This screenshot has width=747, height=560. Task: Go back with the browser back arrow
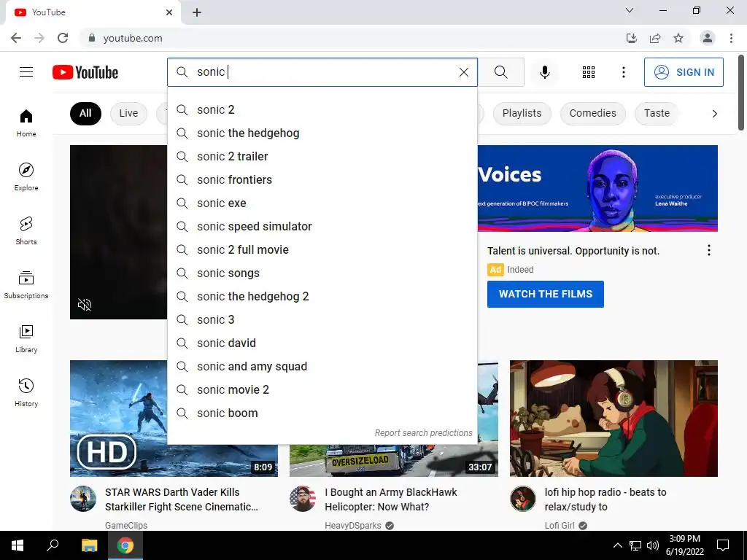click(16, 38)
